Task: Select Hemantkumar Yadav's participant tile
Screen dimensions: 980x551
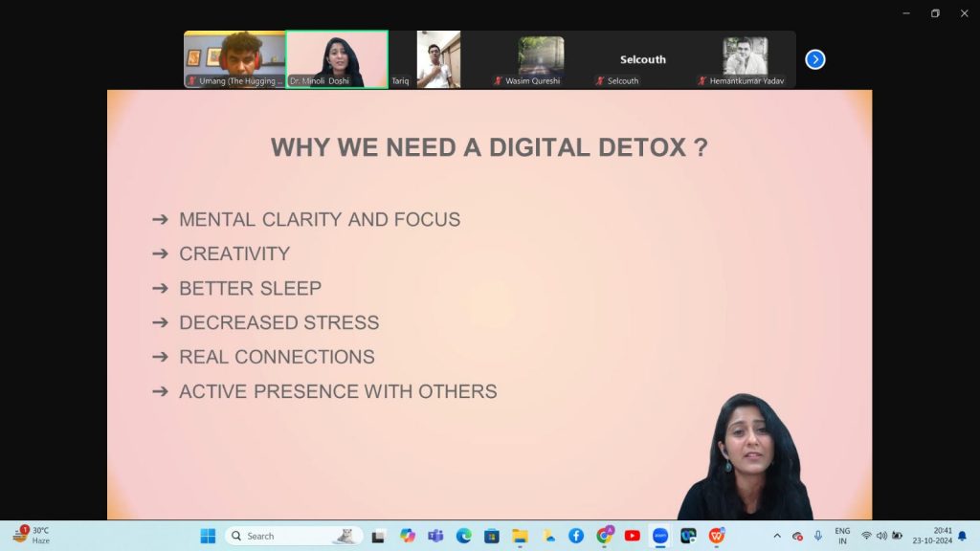Action: click(745, 59)
